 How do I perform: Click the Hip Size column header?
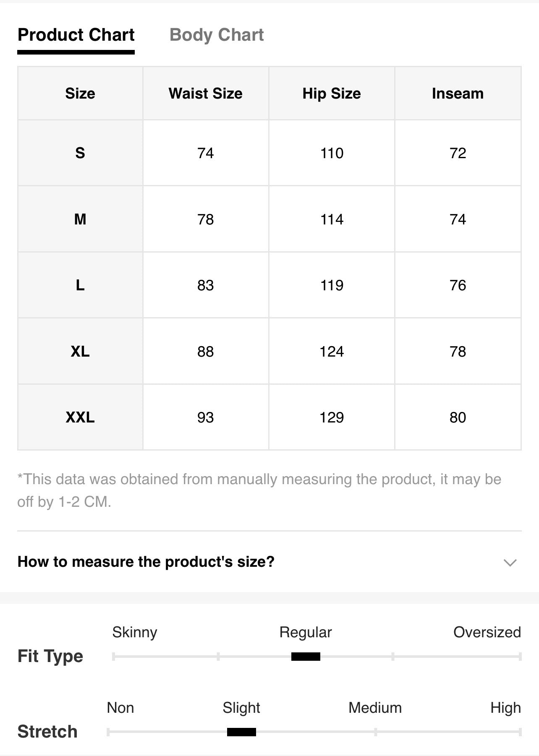pos(332,93)
